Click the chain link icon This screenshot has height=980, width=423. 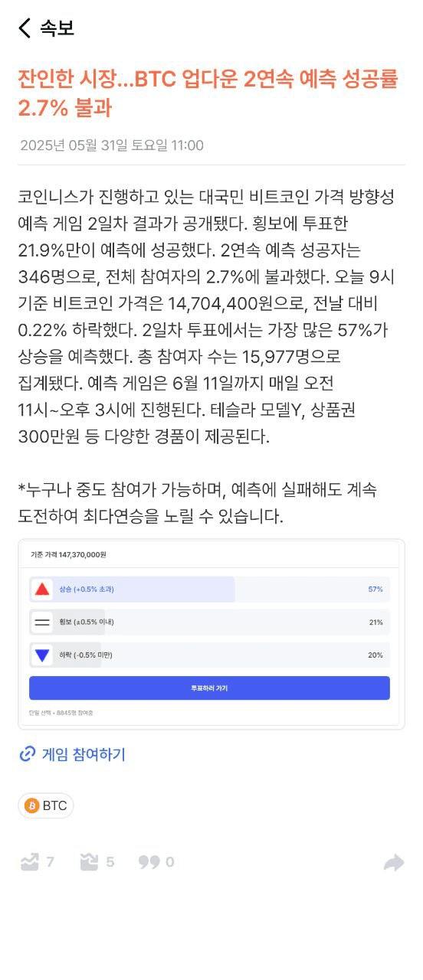(x=27, y=754)
